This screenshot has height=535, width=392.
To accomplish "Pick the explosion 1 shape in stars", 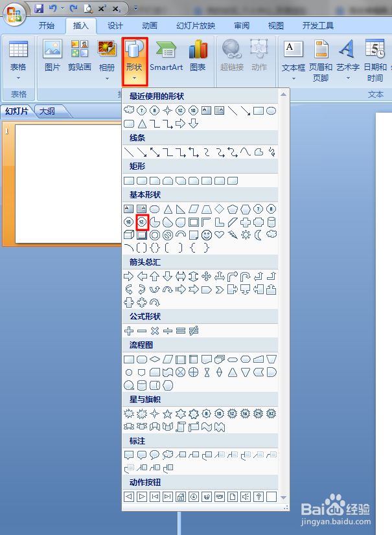I will [129, 414].
